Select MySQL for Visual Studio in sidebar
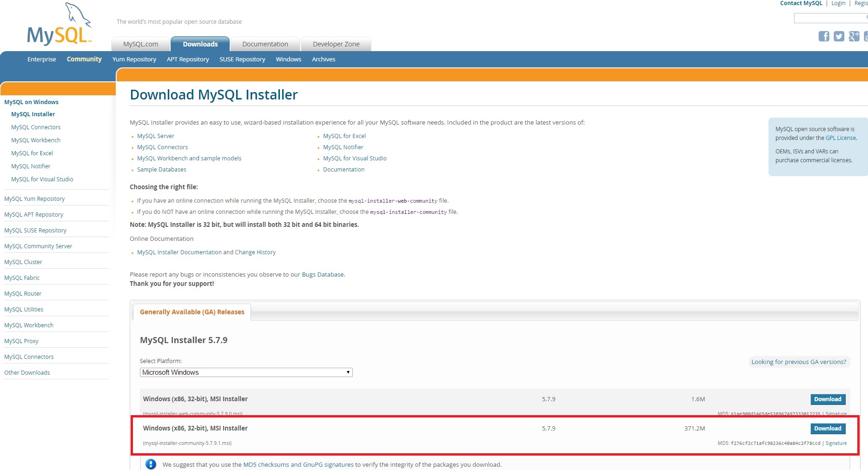The height and width of the screenshot is (470, 868). [x=42, y=179]
